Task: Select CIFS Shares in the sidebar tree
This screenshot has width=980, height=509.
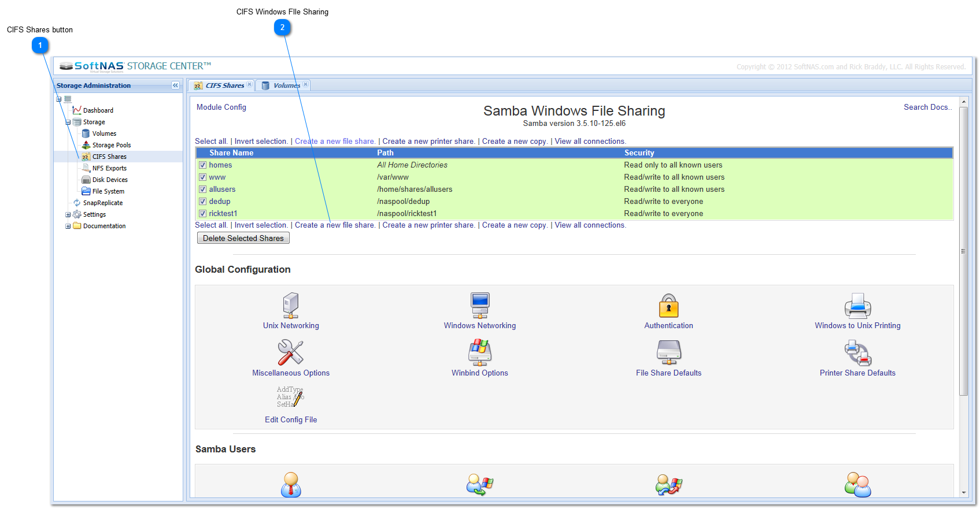Action: click(109, 157)
